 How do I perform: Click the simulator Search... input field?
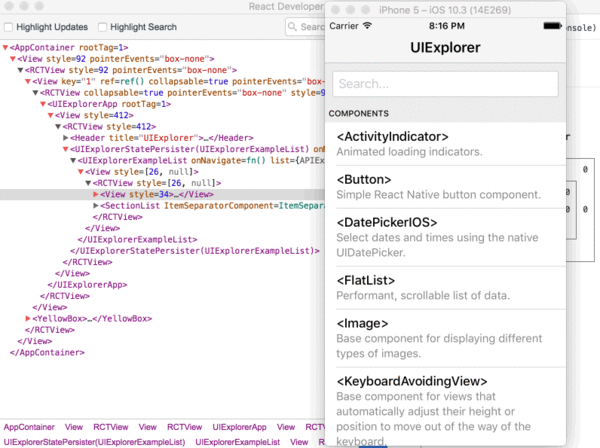pyautogui.click(x=445, y=84)
